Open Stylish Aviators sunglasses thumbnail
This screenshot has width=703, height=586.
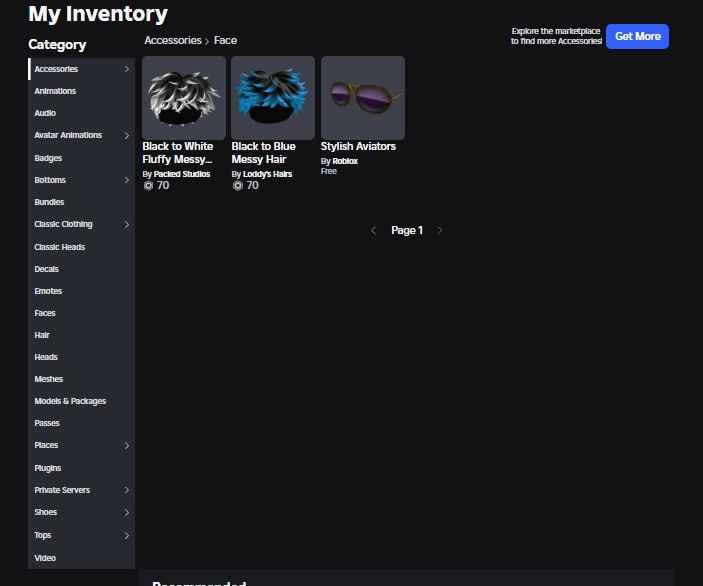tap(362, 97)
